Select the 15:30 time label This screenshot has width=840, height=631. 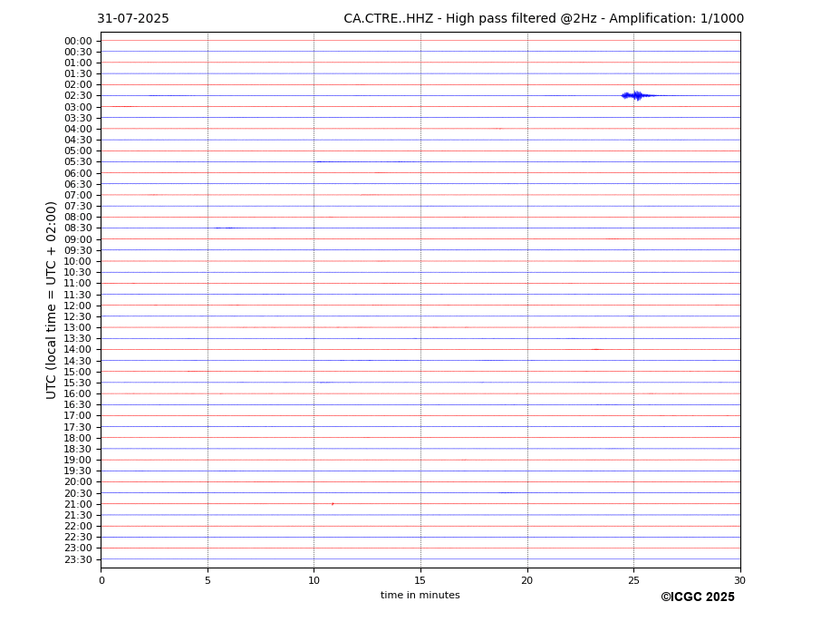tap(78, 383)
